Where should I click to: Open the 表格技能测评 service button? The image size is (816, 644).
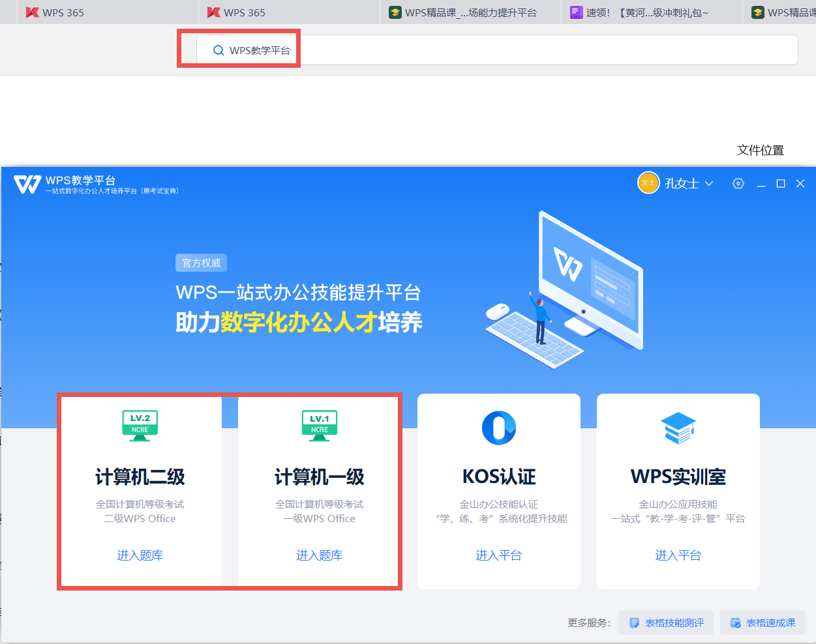pos(666,623)
